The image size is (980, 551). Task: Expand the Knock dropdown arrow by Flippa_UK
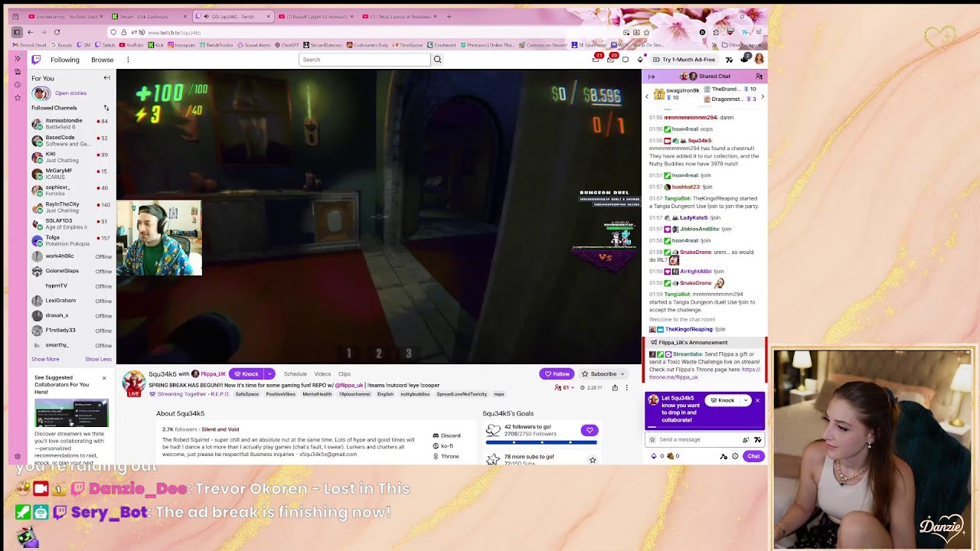(x=269, y=374)
